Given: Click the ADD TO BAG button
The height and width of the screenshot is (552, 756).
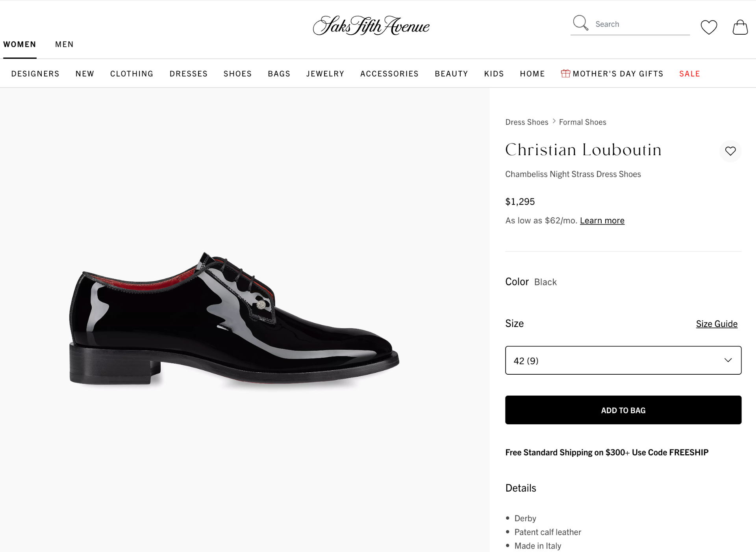Looking at the screenshot, I should click(623, 410).
